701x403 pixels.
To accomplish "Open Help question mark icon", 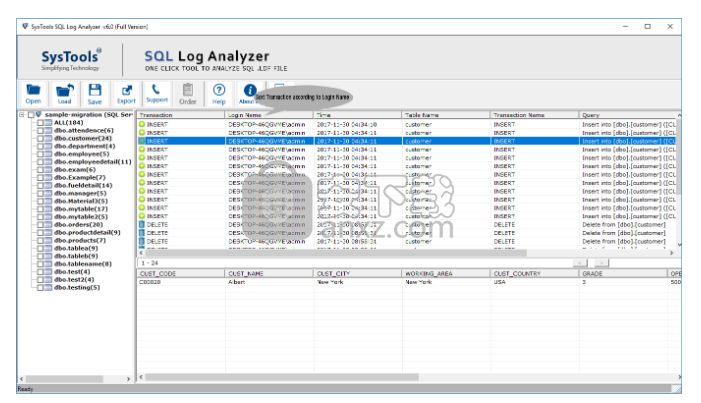I will pos(219,94).
